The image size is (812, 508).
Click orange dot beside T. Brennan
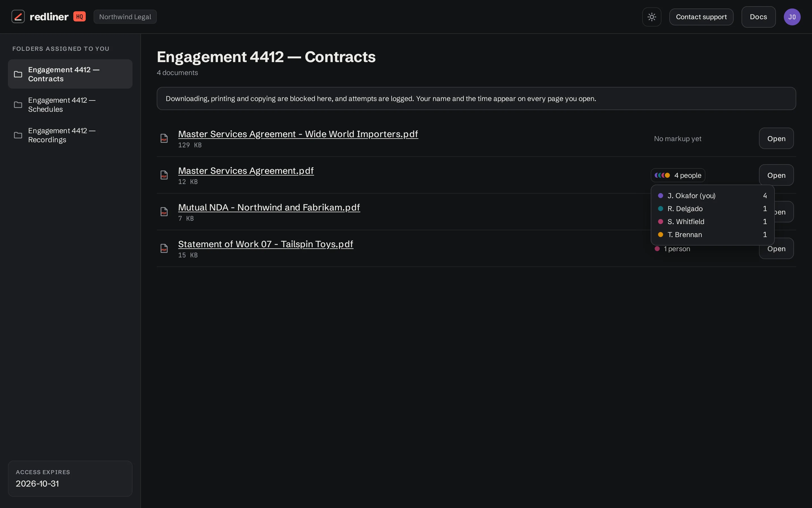point(660,235)
